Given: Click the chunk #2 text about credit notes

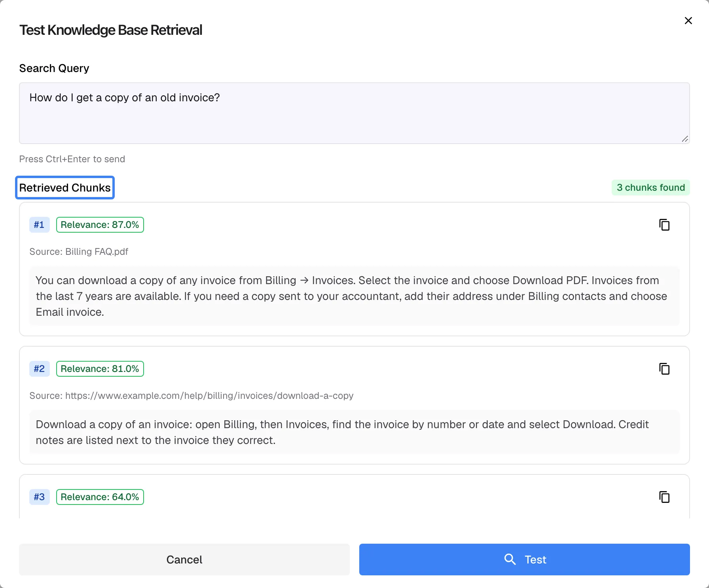Looking at the screenshot, I should click(354, 432).
